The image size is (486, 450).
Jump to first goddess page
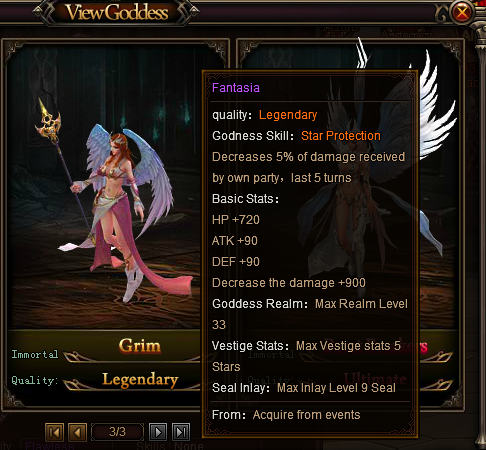[54, 432]
